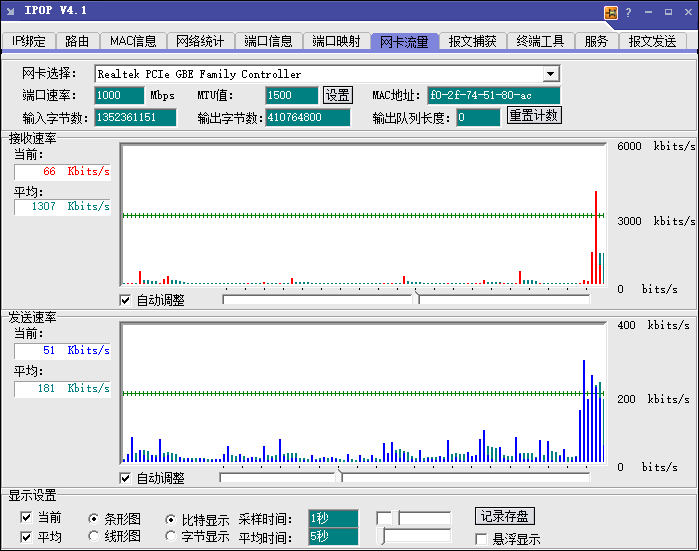The width and height of the screenshot is (699, 551).
Task: Toggle 自动调整 checkbox under receive rate graph
Action: coord(126,300)
